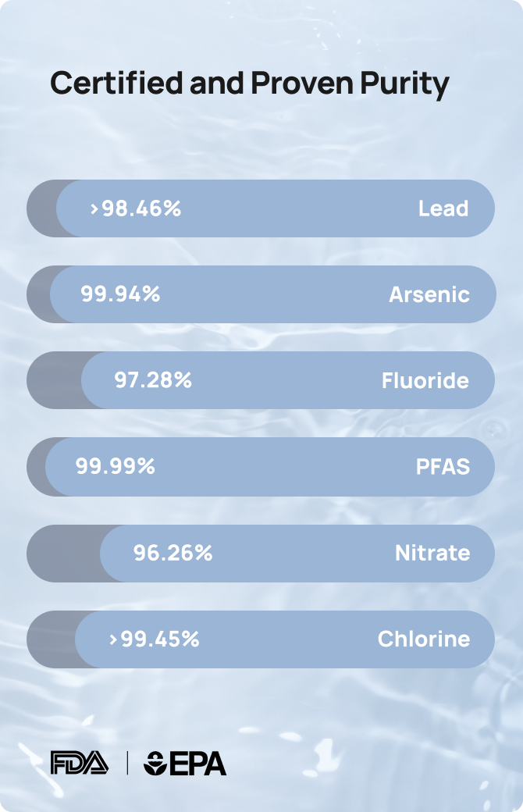Click the Certified and Proven Purity heading

point(250,84)
